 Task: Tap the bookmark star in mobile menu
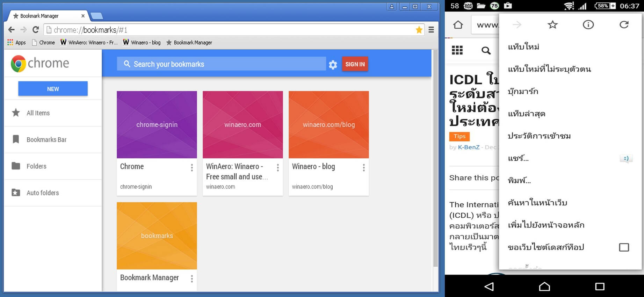[x=552, y=24]
